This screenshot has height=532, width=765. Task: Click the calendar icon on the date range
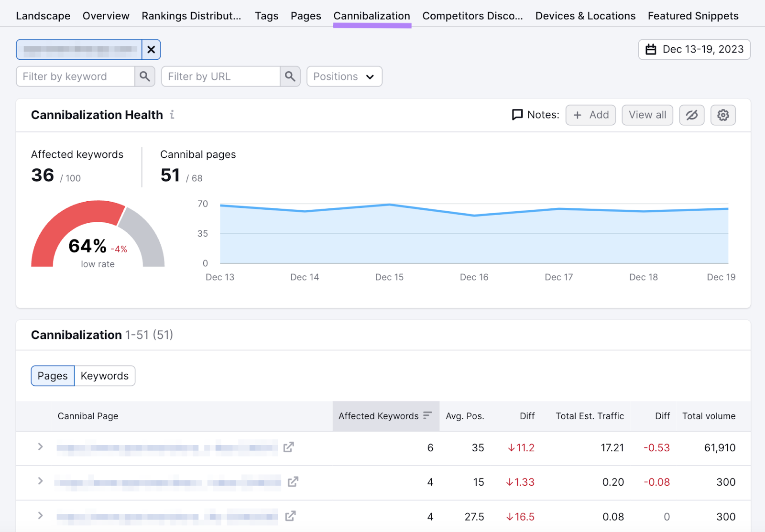pyautogui.click(x=651, y=49)
